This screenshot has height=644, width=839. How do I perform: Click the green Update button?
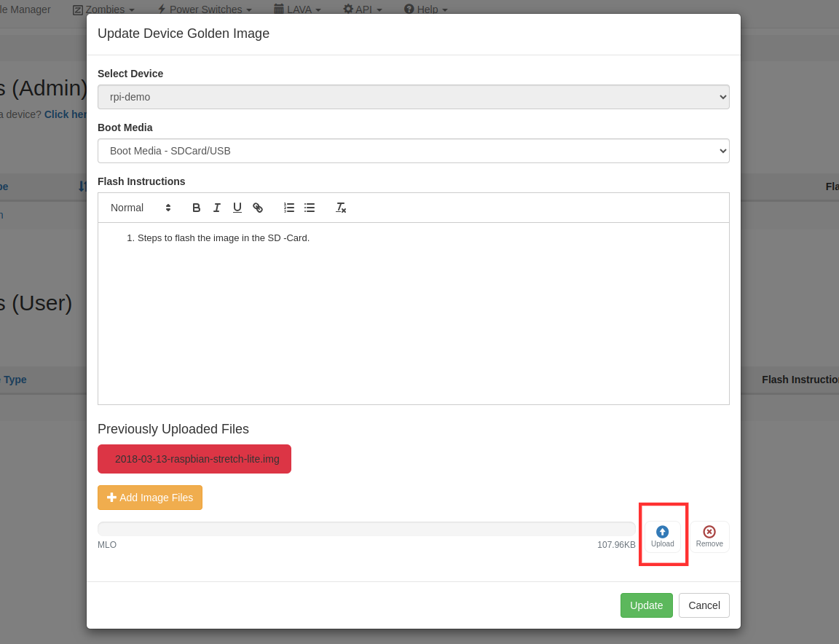point(647,605)
